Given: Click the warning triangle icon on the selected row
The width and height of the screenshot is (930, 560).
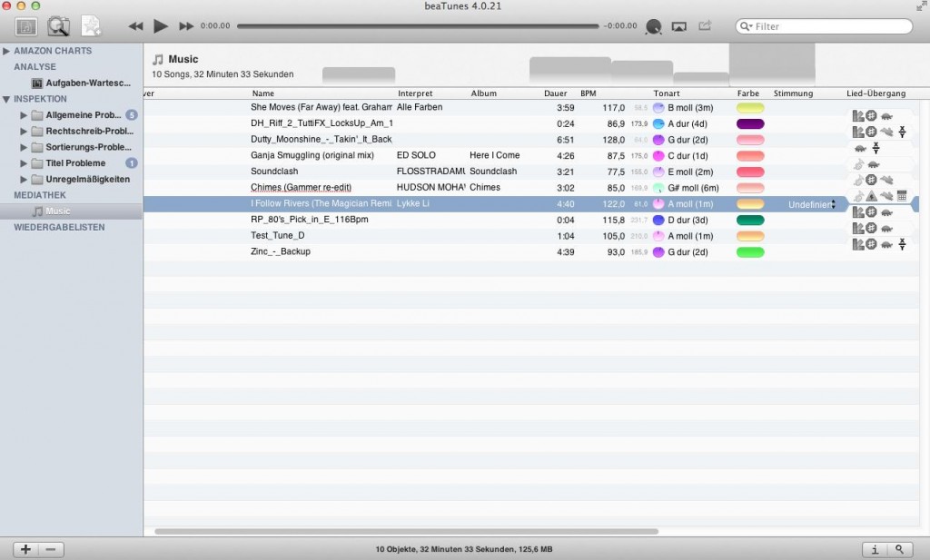Looking at the screenshot, I should tap(871, 196).
